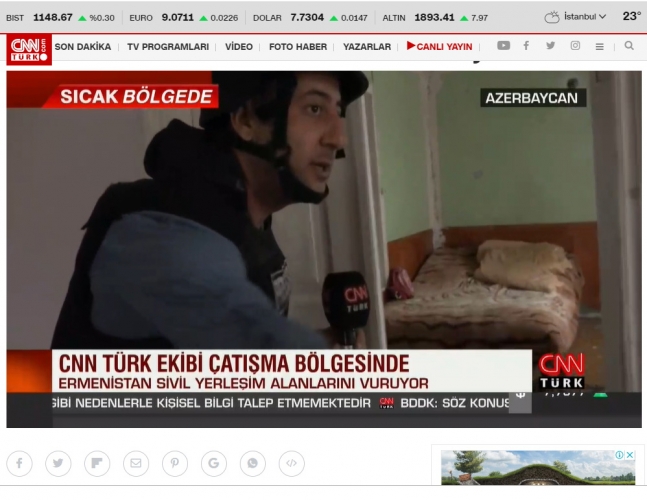Viewport: 647px width, 500px height.
Task: Click the weather cloud icon
Action: pos(552,17)
